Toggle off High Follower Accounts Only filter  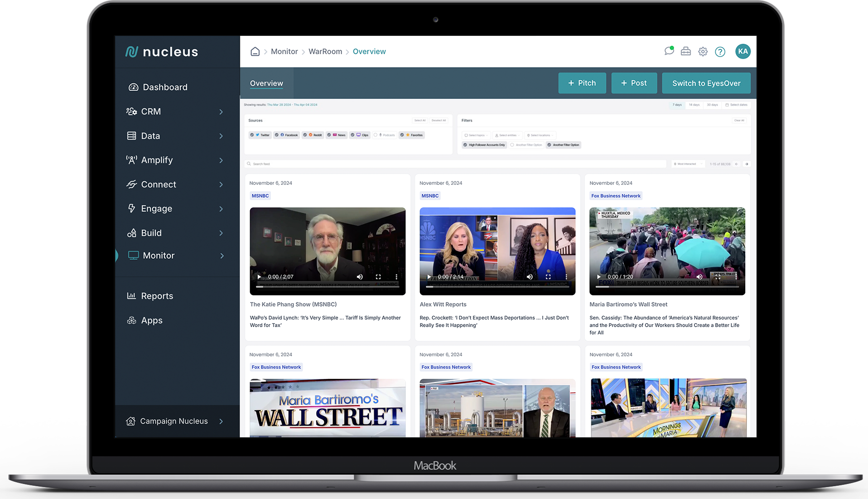point(483,145)
